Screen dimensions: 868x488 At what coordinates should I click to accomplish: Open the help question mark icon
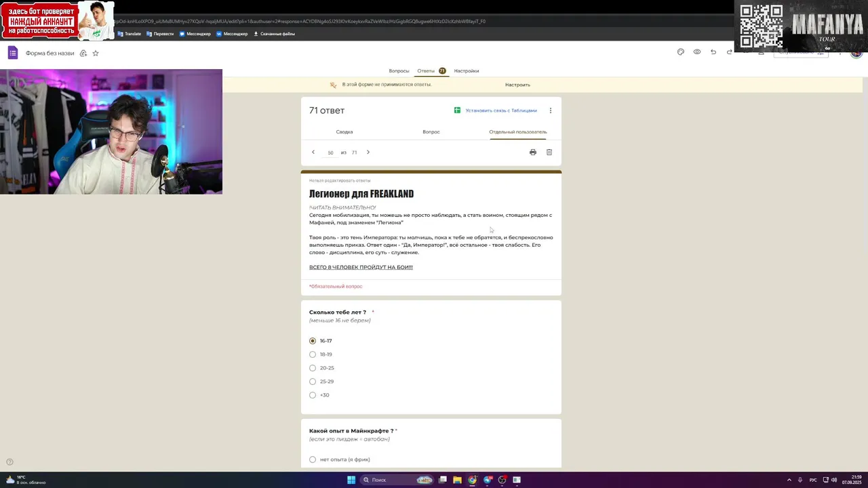point(9,462)
